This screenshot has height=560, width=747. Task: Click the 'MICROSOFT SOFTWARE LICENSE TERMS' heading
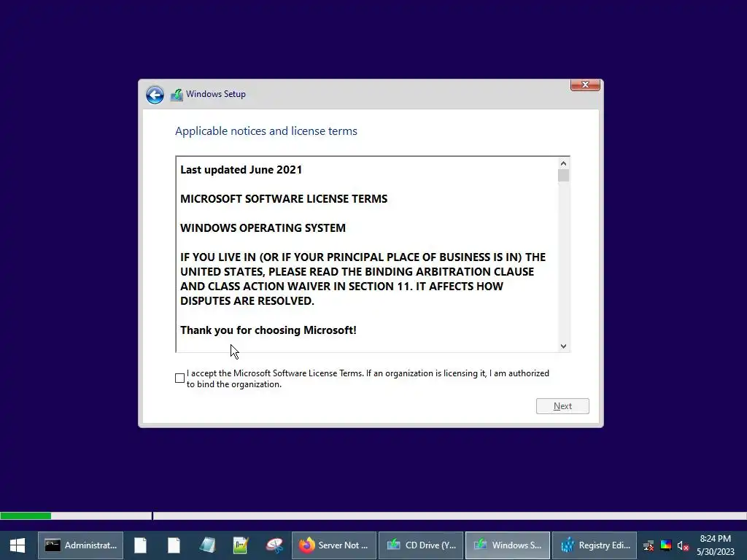pyautogui.click(x=284, y=199)
